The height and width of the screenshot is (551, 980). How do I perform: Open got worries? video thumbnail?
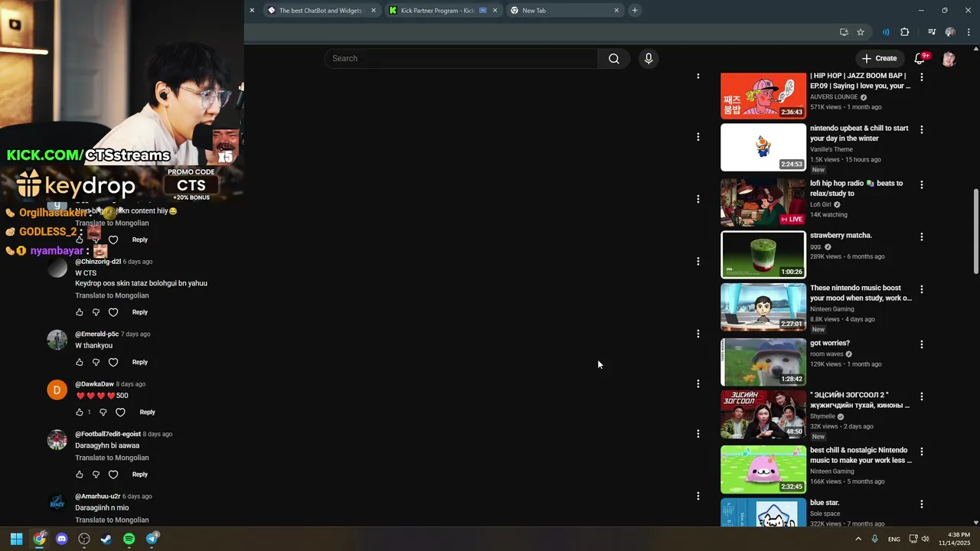tap(763, 362)
